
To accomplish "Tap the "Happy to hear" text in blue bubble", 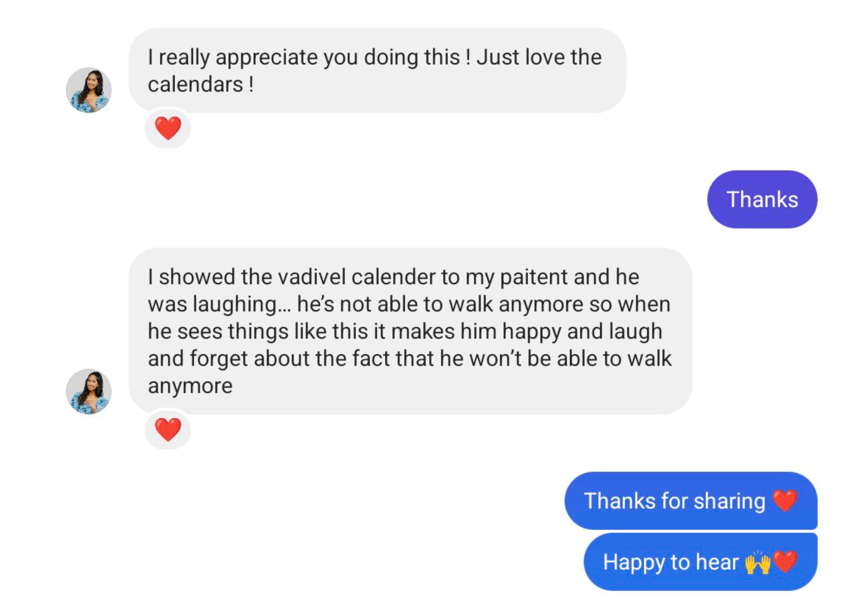I will (670, 562).
